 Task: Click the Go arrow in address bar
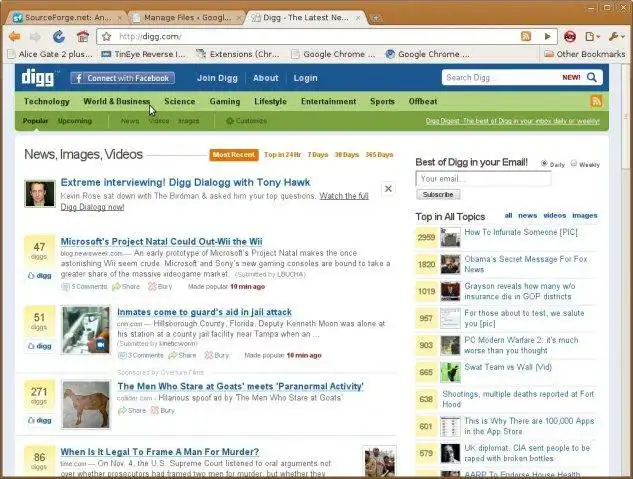tap(547, 36)
